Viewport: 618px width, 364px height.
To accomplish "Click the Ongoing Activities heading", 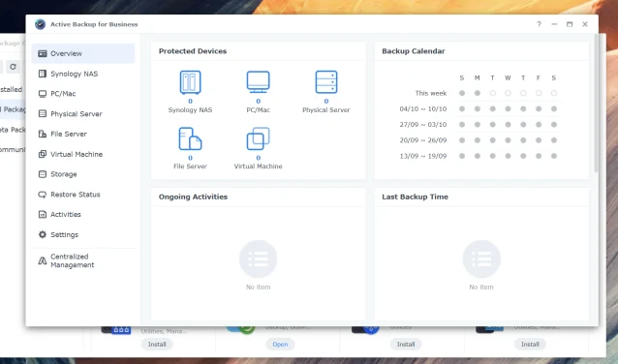I will pos(193,197).
